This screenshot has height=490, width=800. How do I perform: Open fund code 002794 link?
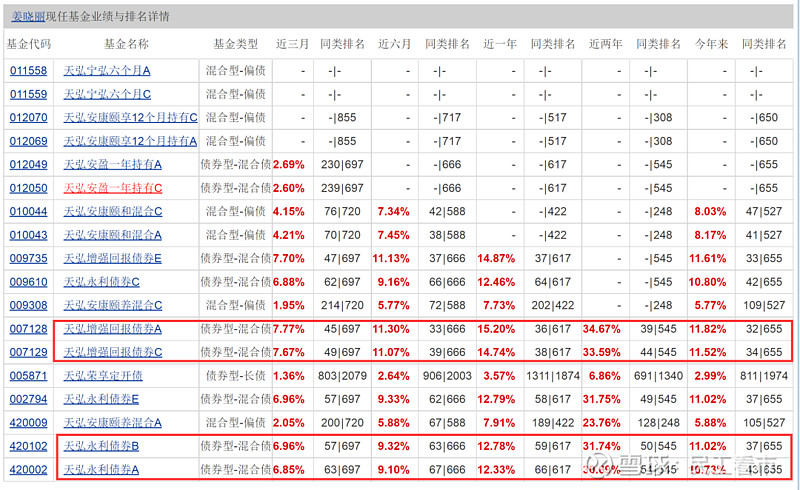click(x=29, y=399)
